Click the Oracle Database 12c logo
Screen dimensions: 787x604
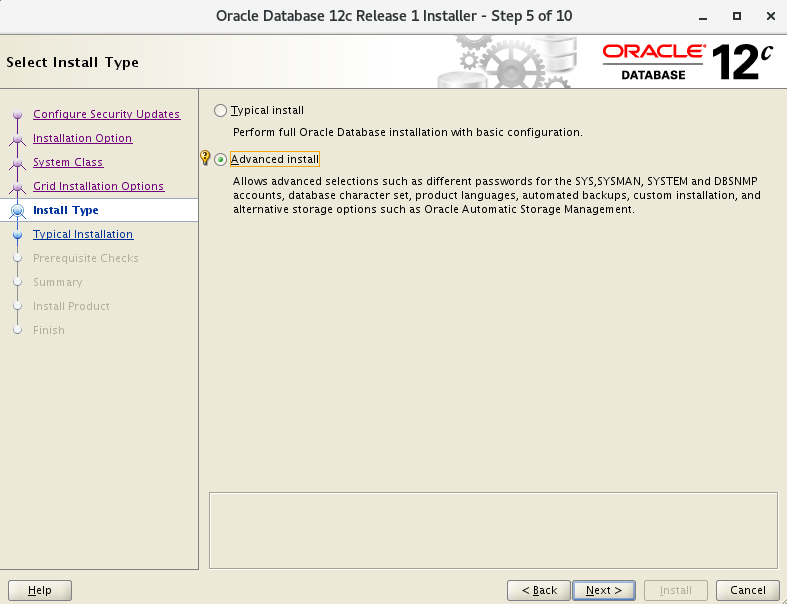click(x=687, y=62)
